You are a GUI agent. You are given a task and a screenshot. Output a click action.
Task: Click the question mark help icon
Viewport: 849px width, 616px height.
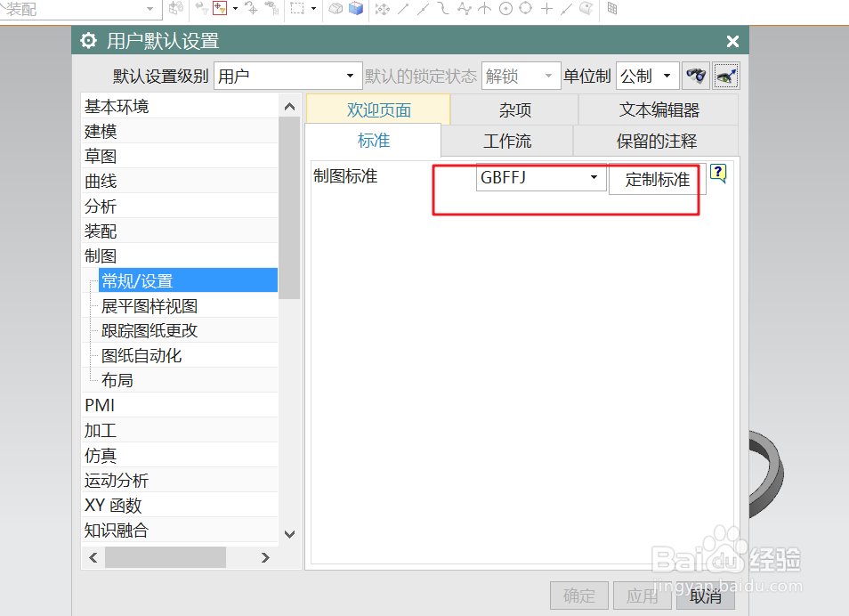(x=718, y=174)
